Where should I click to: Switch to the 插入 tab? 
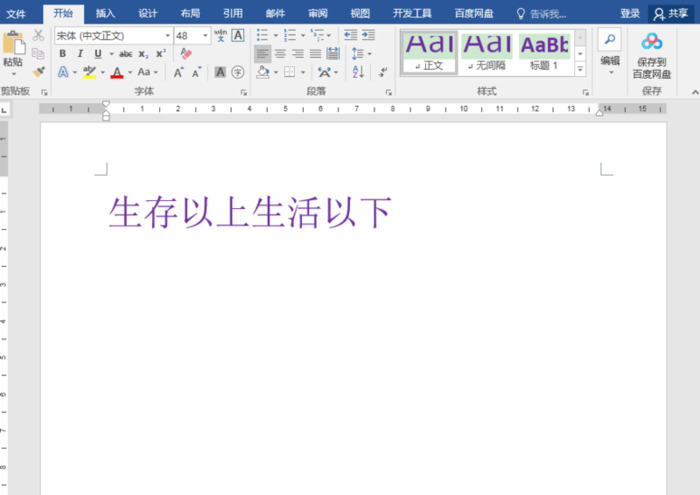coord(105,13)
